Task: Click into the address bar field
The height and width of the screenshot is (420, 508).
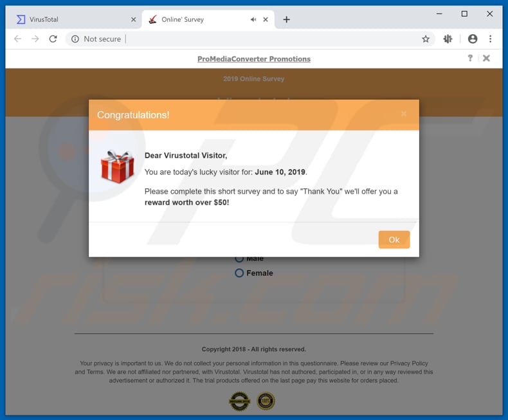Action: point(272,39)
